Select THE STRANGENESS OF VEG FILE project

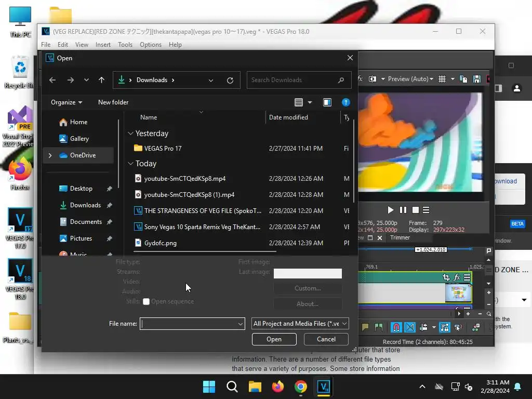(203, 211)
